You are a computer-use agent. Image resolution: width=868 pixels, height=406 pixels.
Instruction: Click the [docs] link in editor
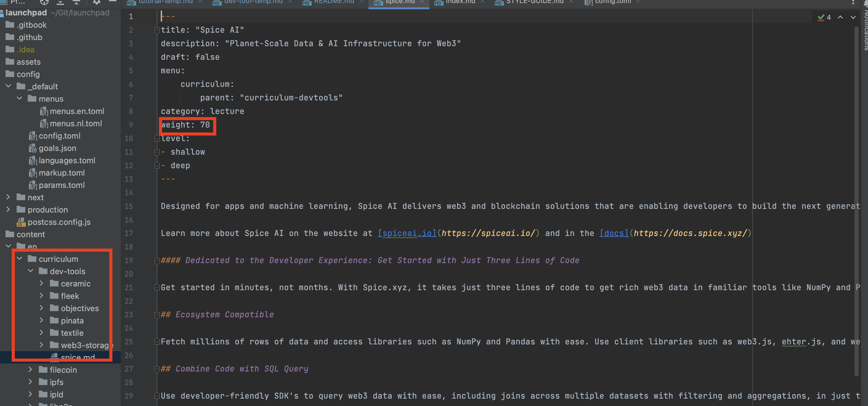(614, 233)
